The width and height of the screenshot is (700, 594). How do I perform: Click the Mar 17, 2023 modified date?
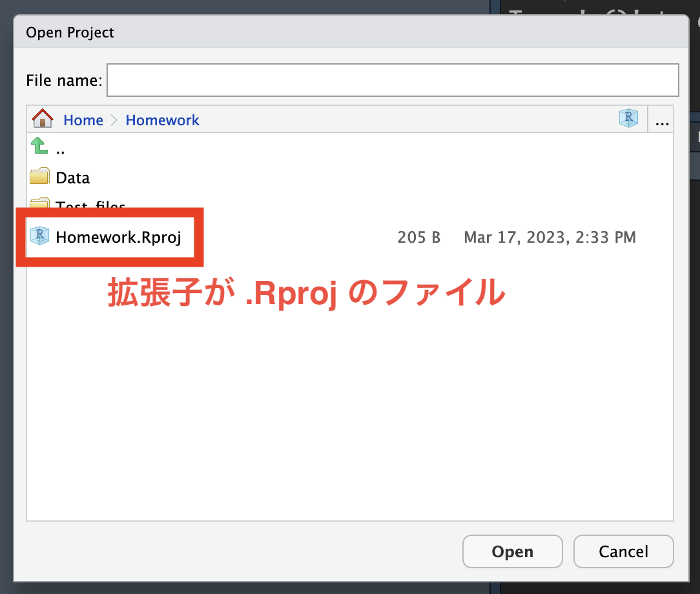pos(550,238)
